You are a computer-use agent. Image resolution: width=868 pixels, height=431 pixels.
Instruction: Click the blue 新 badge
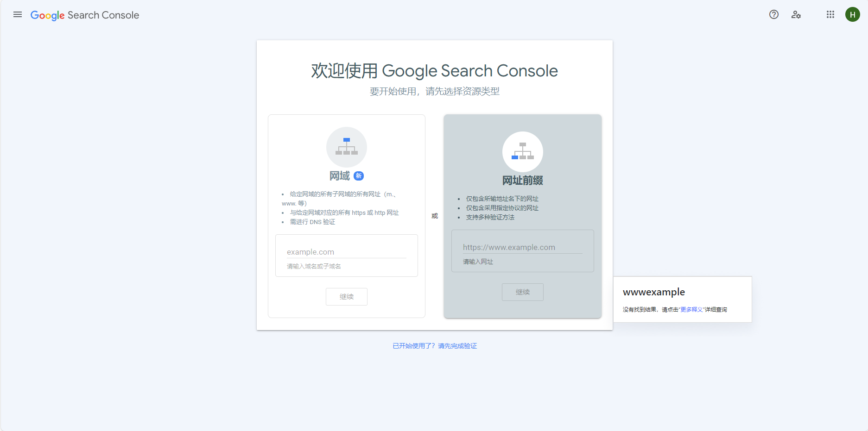click(359, 176)
